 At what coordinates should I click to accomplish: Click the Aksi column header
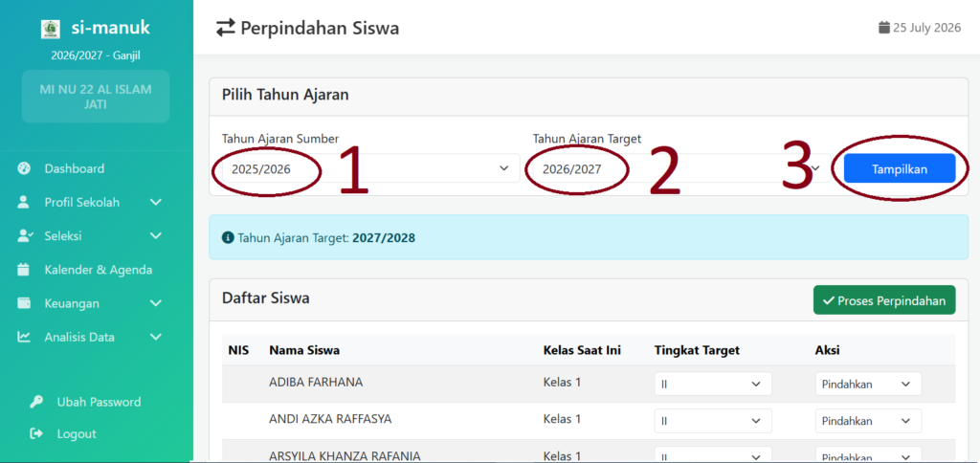[827, 350]
